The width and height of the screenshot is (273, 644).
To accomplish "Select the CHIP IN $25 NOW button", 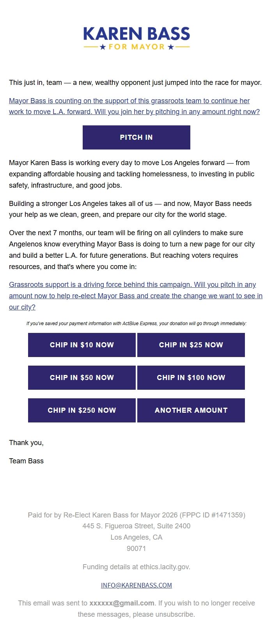I will click(x=191, y=345).
